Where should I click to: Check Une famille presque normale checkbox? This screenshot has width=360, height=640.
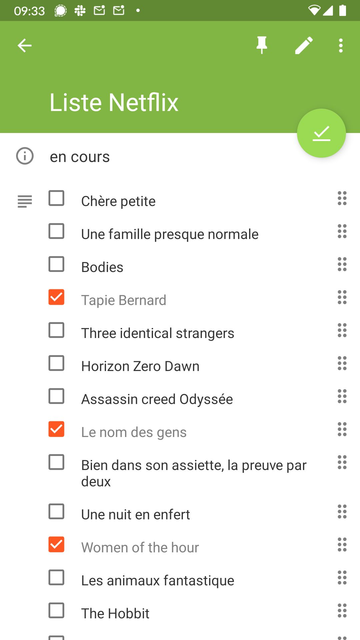tap(56, 231)
